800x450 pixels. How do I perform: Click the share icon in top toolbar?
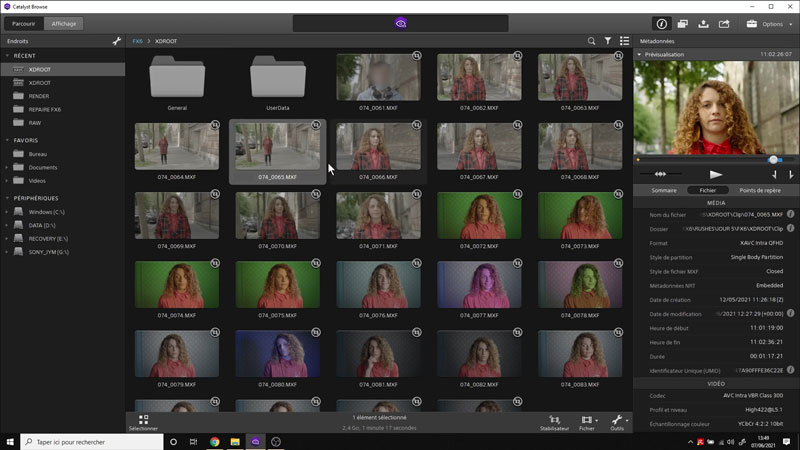[724, 24]
